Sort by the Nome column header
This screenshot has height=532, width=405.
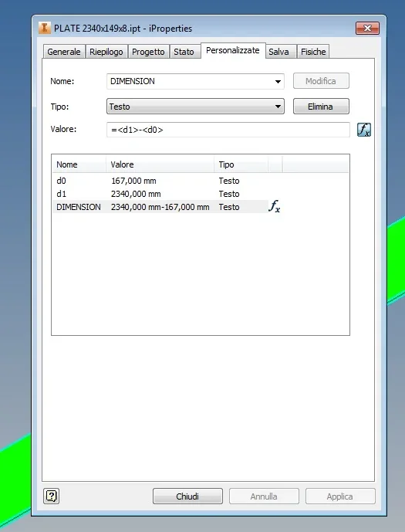tap(79, 164)
